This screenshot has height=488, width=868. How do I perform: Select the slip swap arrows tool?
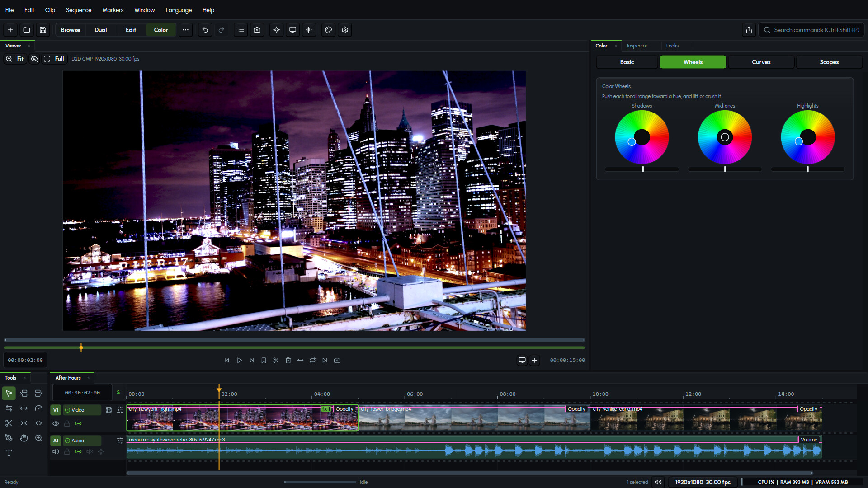[x=9, y=408]
